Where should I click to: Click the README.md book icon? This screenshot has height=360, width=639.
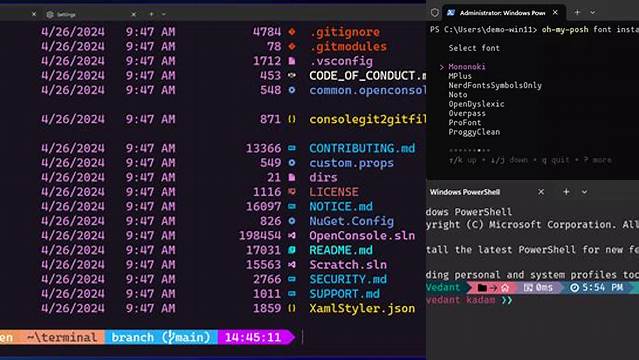(292, 250)
